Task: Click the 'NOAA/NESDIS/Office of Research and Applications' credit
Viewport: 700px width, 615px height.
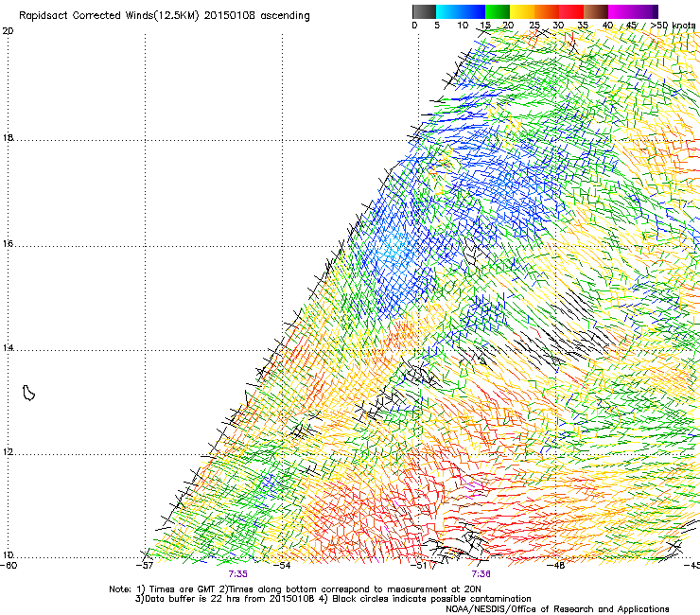Action: point(557,609)
